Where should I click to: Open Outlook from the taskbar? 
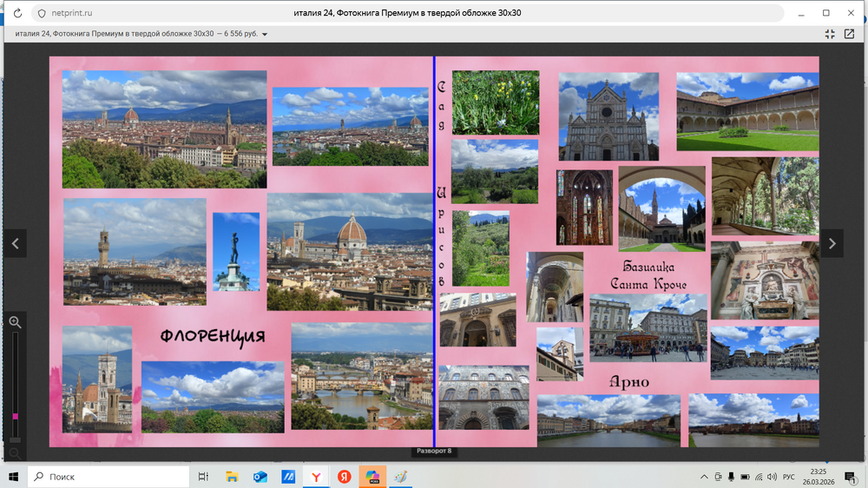(260, 477)
